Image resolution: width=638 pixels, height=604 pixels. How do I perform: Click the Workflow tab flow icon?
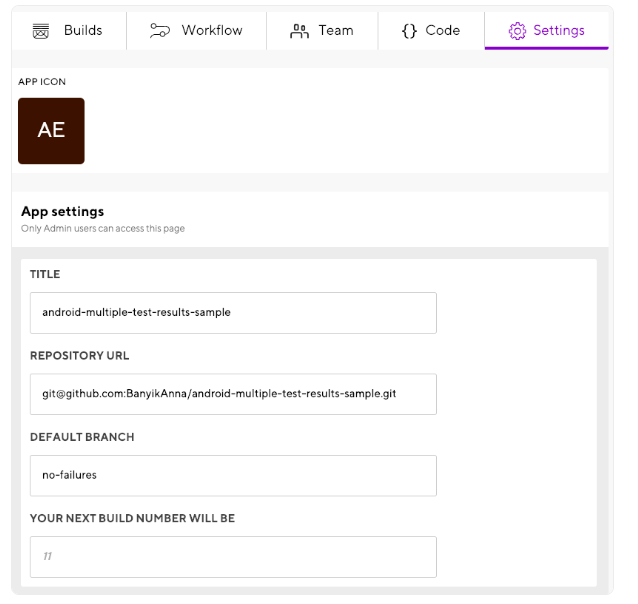[x=160, y=31]
